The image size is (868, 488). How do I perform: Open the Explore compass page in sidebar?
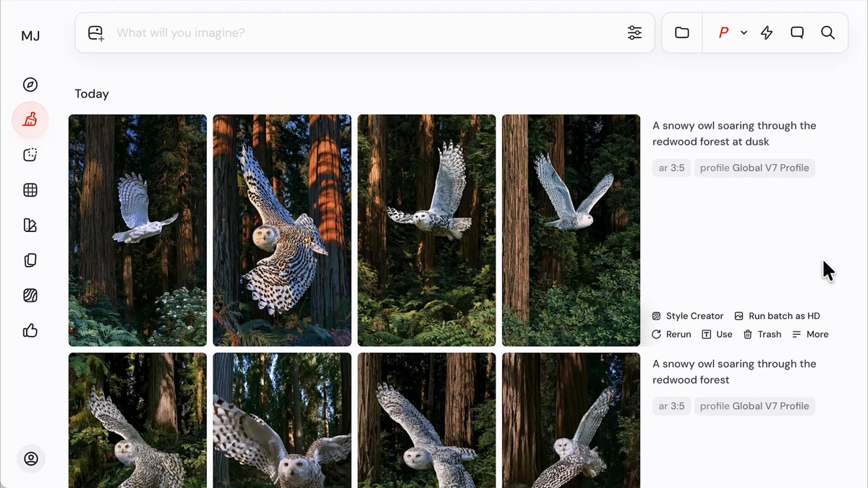[30, 85]
